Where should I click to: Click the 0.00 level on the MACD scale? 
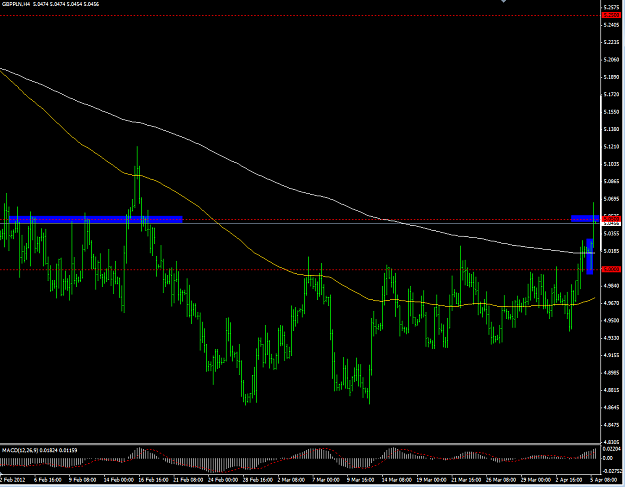[607, 458]
